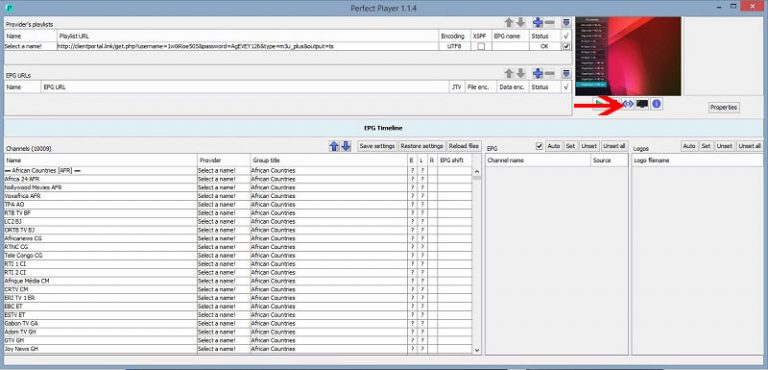The height and width of the screenshot is (370, 768).
Task: Click the channels list scrollbar down arrow
Action: (477, 350)
